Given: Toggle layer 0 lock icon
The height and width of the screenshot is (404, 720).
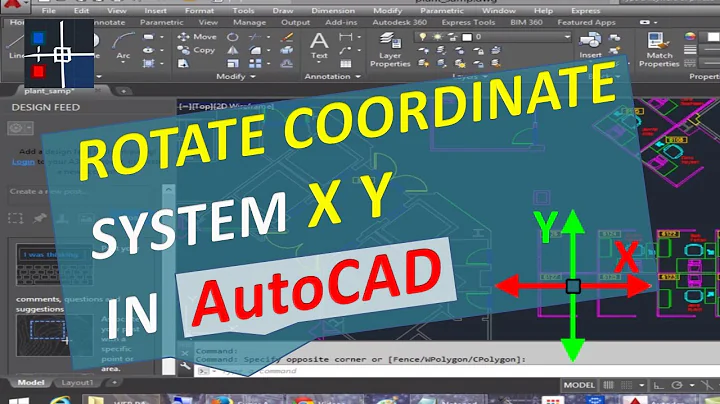Looking at the screenshot, I should [x=452, y=37].
